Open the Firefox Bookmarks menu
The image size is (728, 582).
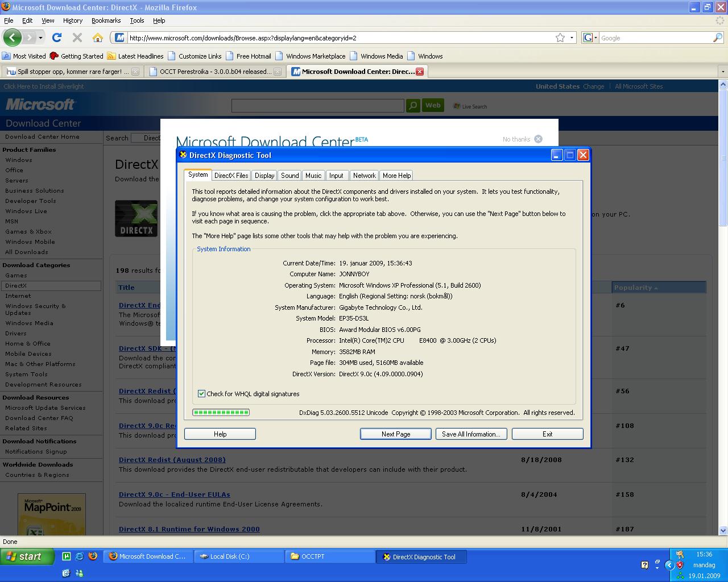coord(106,20)
